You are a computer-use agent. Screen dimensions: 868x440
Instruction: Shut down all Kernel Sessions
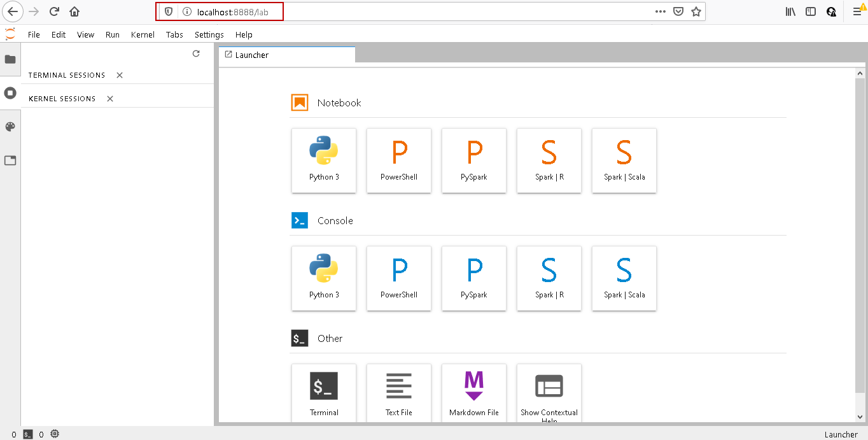pos(109,98)
